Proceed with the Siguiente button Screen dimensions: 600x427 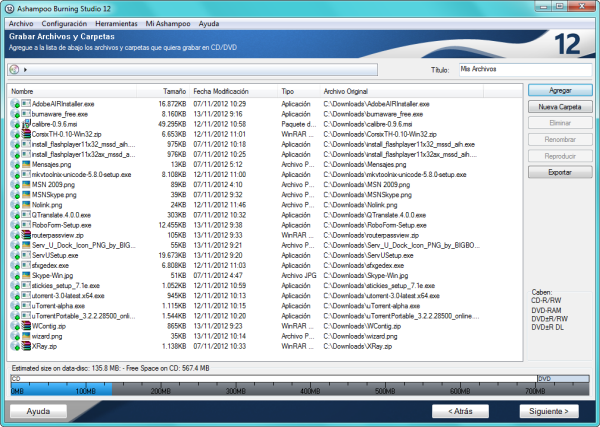(x=549, y=411)
